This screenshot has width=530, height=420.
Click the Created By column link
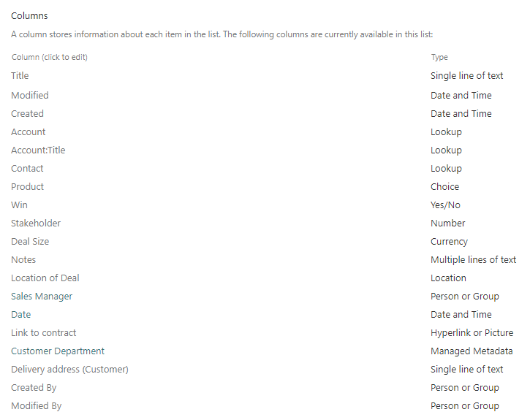34,388
